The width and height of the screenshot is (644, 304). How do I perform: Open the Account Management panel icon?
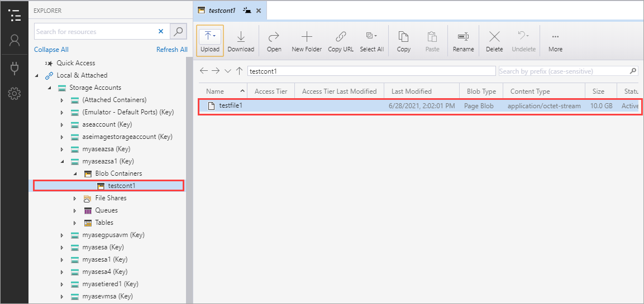point(15,40)
